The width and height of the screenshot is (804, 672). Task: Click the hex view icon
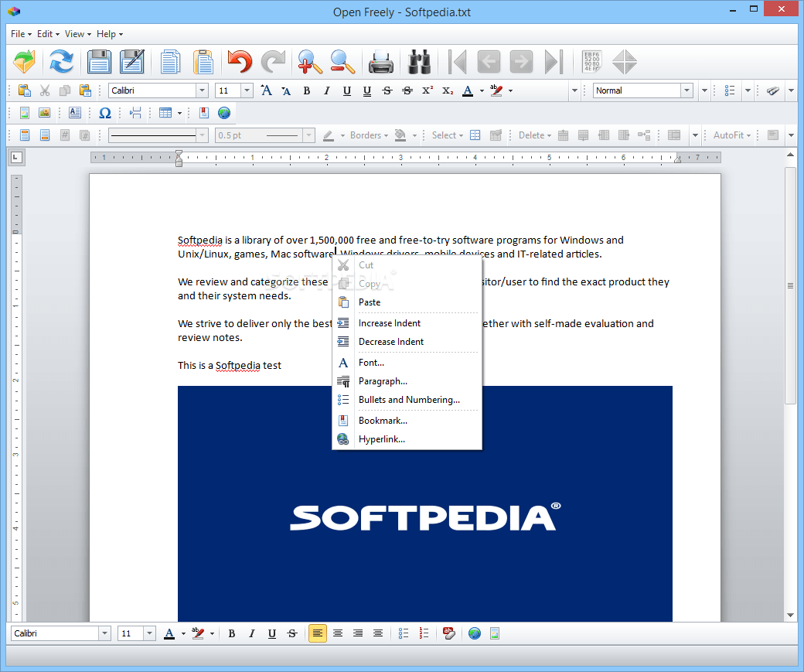pyautogui.click(x=591, y=62)
